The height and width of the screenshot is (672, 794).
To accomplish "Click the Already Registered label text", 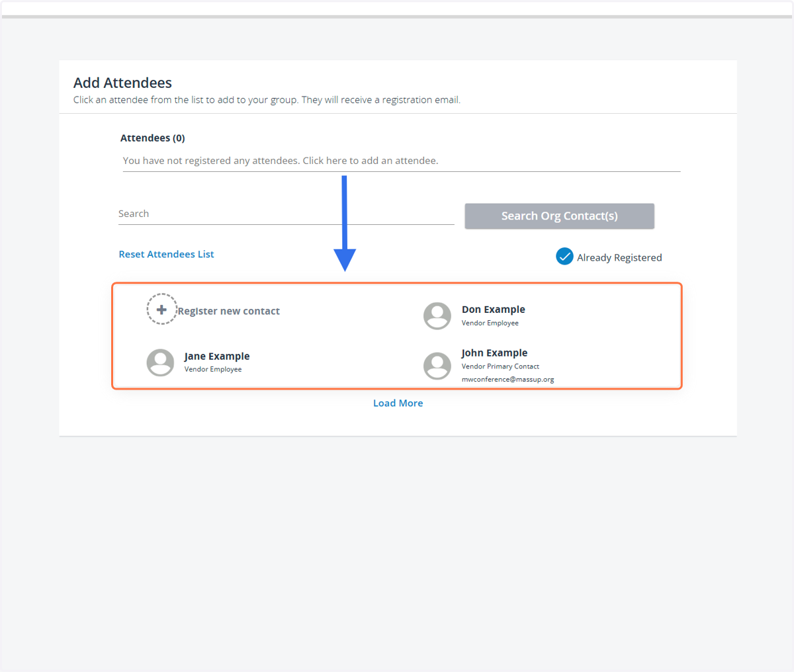I will (x=619, y=258).
